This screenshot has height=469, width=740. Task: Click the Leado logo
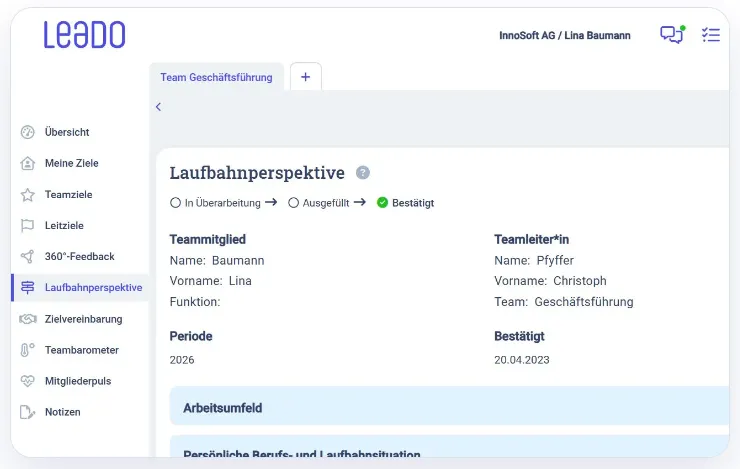coord(84,34)
